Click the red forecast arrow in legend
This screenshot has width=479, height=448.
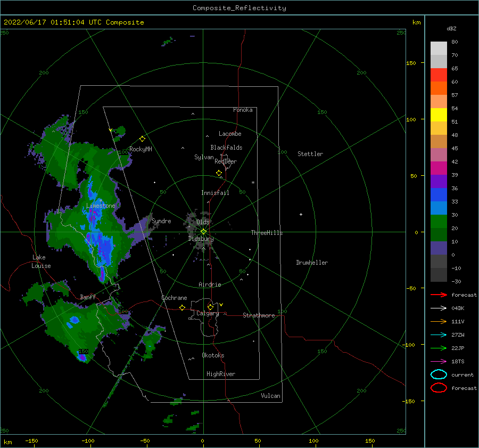pos(439,295)
